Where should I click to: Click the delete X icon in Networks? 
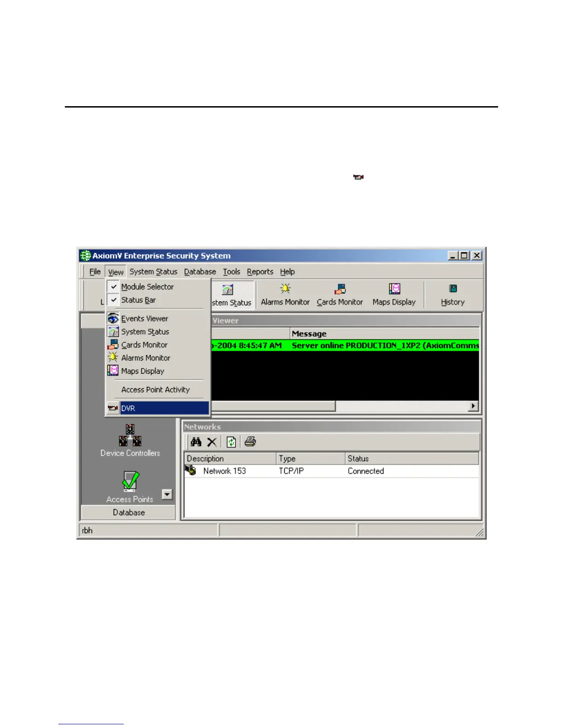pyautogui.click(x=212, y=442)
